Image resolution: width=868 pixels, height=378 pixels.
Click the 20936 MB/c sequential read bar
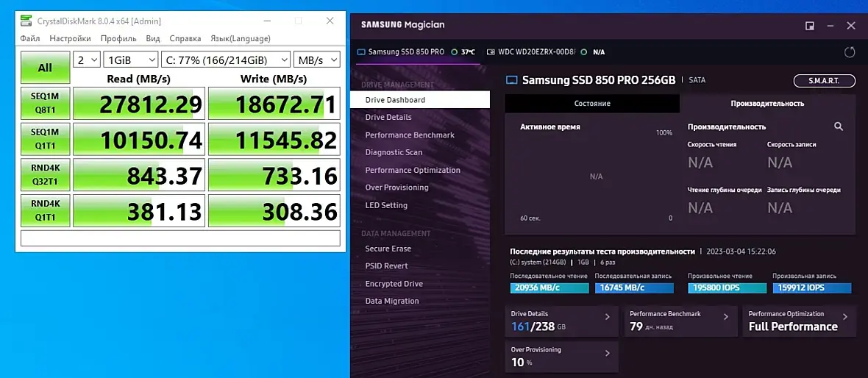(549, 288)
